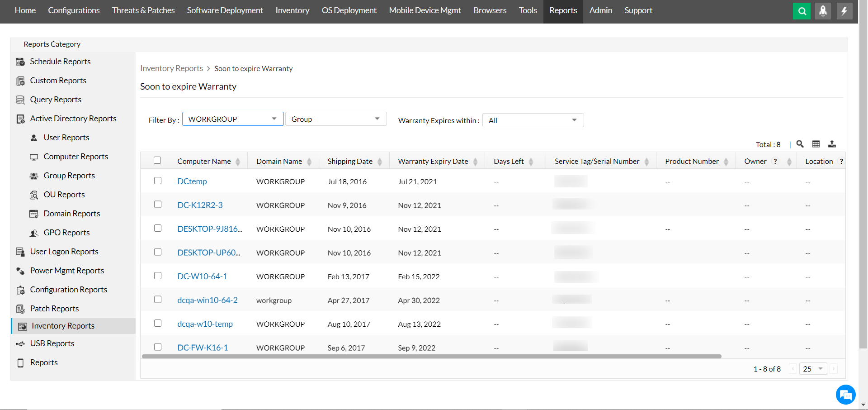The width and height of the screenshot is (868, 410).
Task: Export the report using the export icon
Action: pyautogui.click(x=833, y=144)
